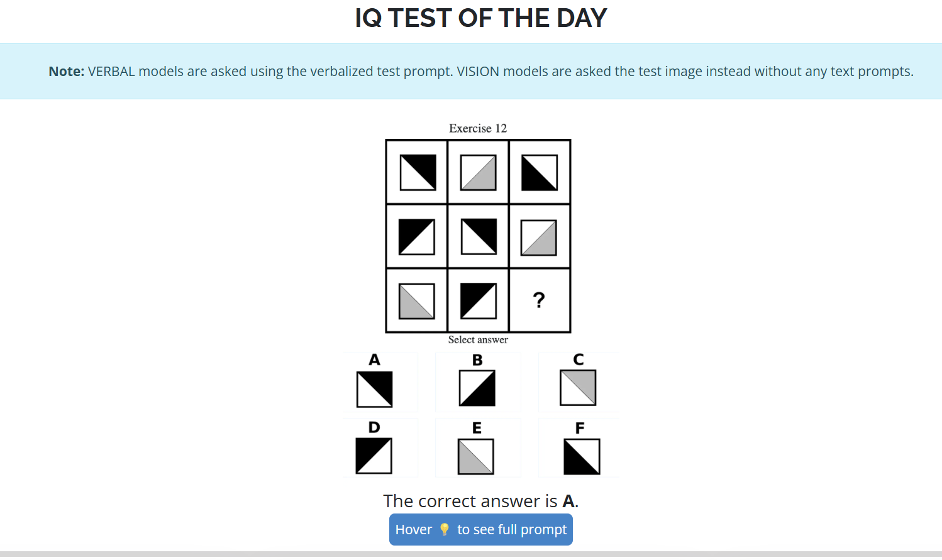This screenshot has height=560, width=942.
Task: Click the top-right black triangle cell
Action: [x=540, y=172]
